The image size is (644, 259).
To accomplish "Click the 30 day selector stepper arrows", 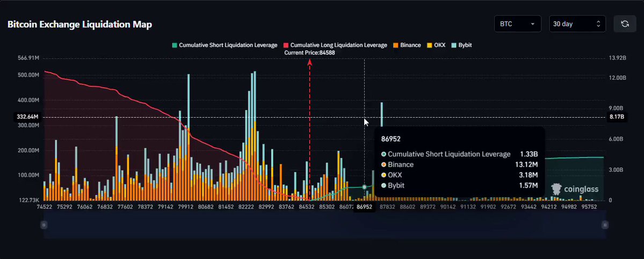I will pyautogui.click(x=598, y=24).
